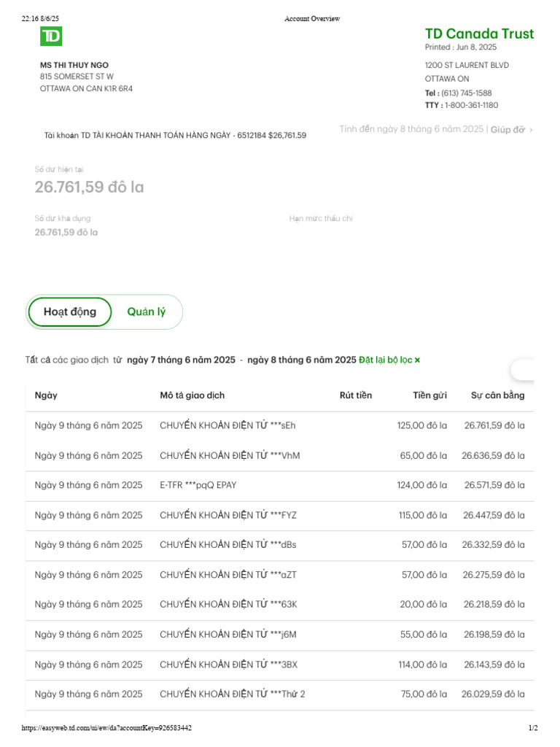Click the account name MS THI THUY NGO
The height and width of the screenshot is (747, 560).
pos(74,65)
